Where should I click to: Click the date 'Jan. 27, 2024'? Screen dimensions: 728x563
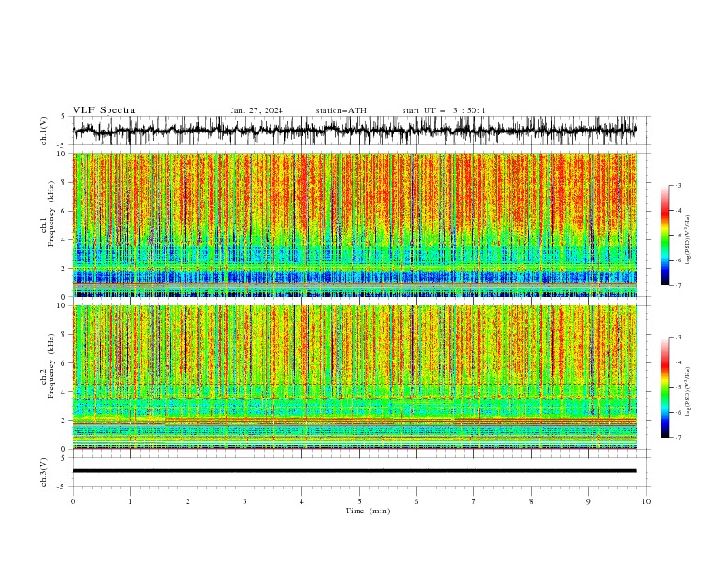(x=256, y=110)
